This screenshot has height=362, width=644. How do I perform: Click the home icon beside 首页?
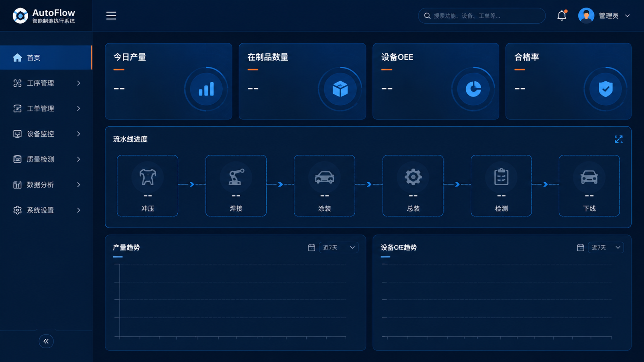tap(17, 58)
